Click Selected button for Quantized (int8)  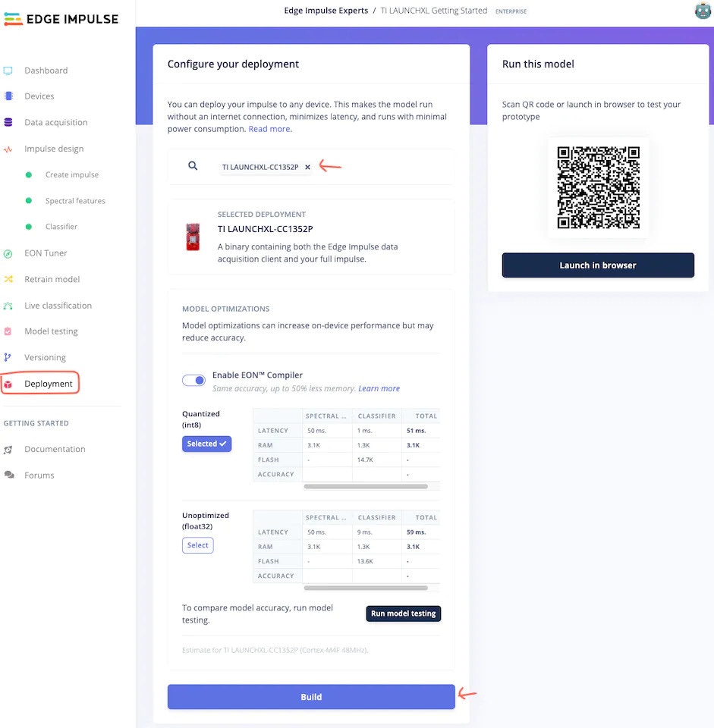[206, 444]
